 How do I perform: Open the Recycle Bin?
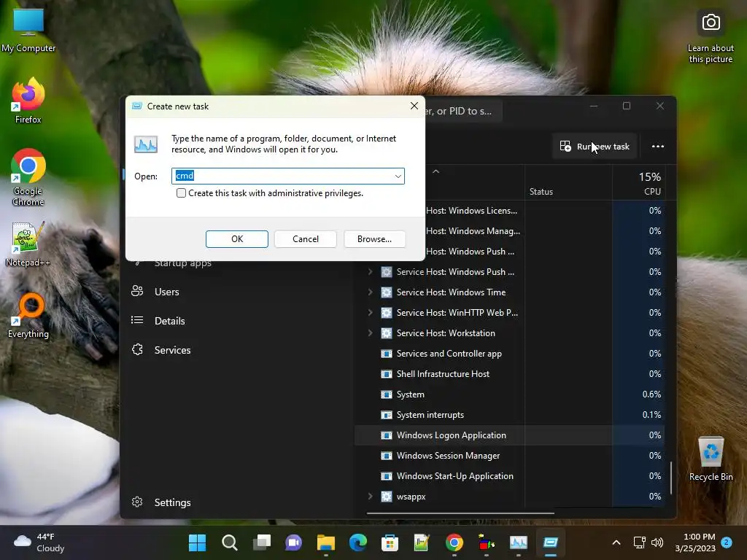[x=711, y=459]
